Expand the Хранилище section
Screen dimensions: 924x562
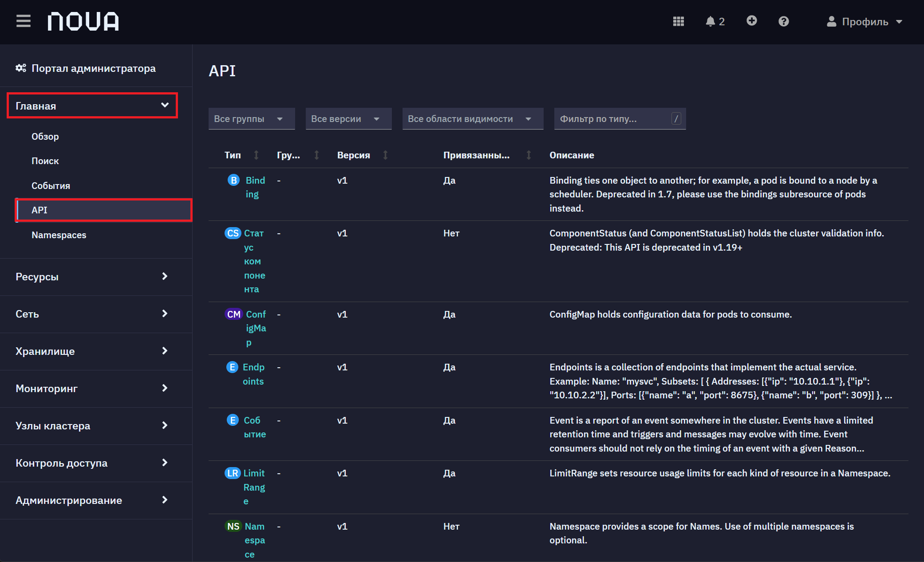(x=92, y=351)
